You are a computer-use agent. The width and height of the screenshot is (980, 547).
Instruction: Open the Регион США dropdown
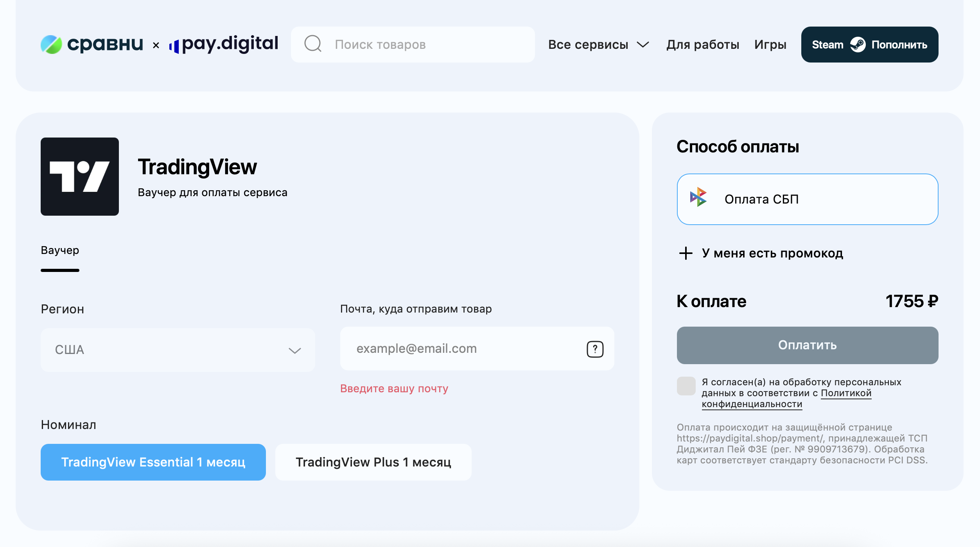[178, 350]
